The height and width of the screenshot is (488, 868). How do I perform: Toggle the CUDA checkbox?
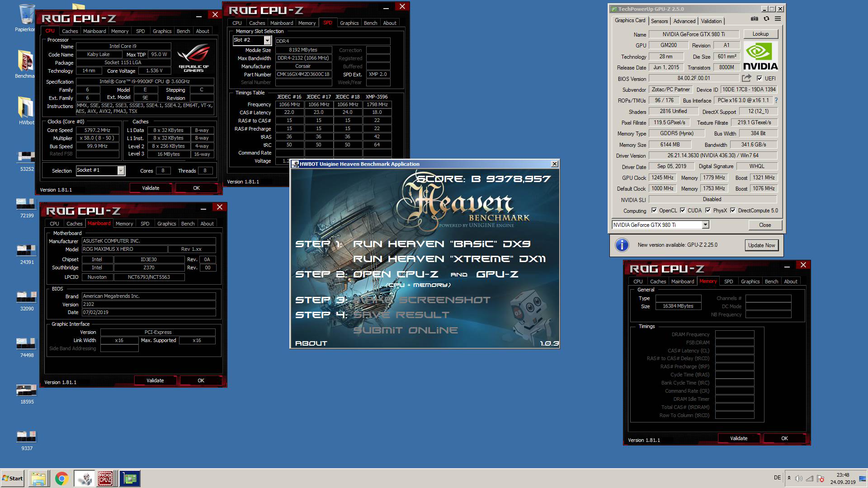[x=683, y=210]
